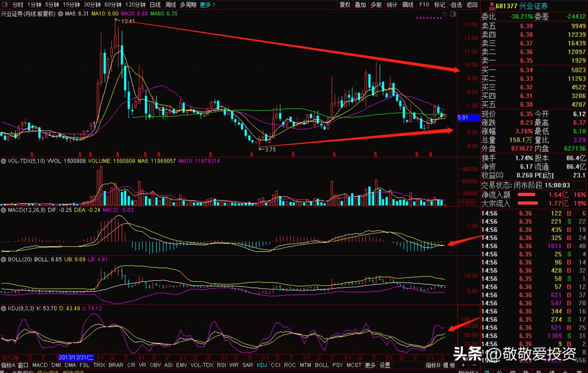Toggle the indicator circle before VOL-TDX
Screen dimensions: 588x373
(3, 161)
